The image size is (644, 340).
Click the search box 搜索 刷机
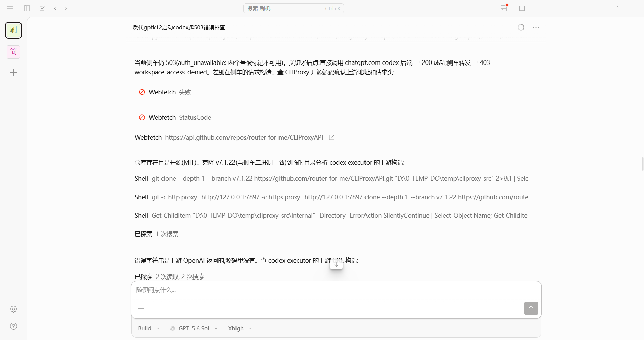click(x=293, y=8)
